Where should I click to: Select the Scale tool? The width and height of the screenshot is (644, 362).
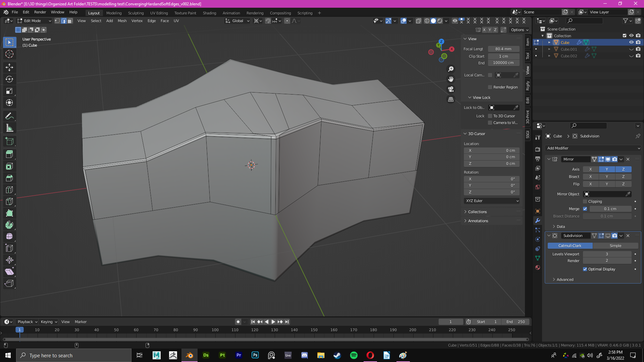click(x=9, y=91)
